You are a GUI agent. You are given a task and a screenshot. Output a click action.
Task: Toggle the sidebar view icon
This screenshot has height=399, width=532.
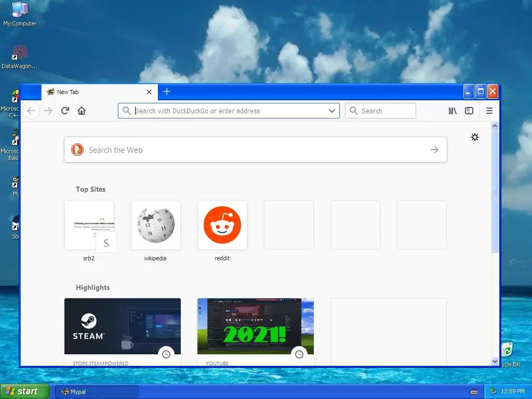pos(469,111)
